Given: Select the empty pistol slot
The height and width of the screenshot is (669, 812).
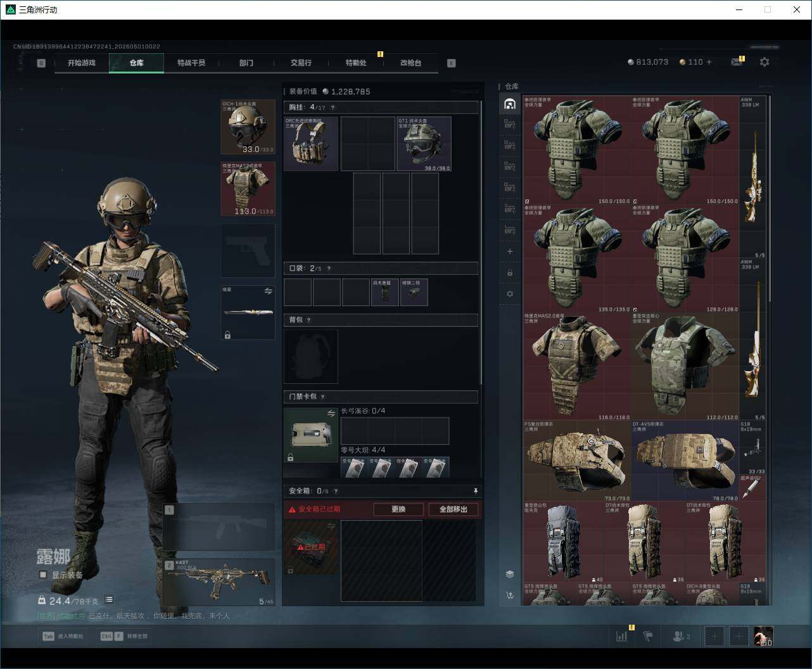Looking at the screenshot, I should click(x=248, y=250).
